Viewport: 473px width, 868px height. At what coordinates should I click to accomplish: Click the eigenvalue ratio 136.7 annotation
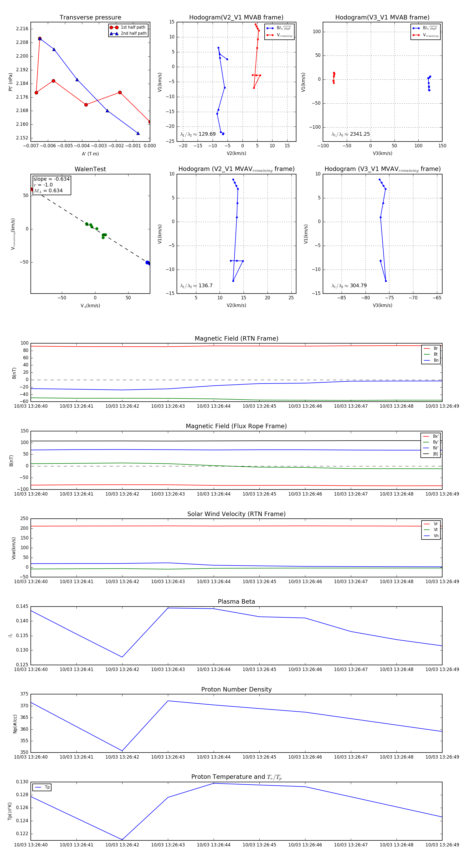tap(196, 286)
